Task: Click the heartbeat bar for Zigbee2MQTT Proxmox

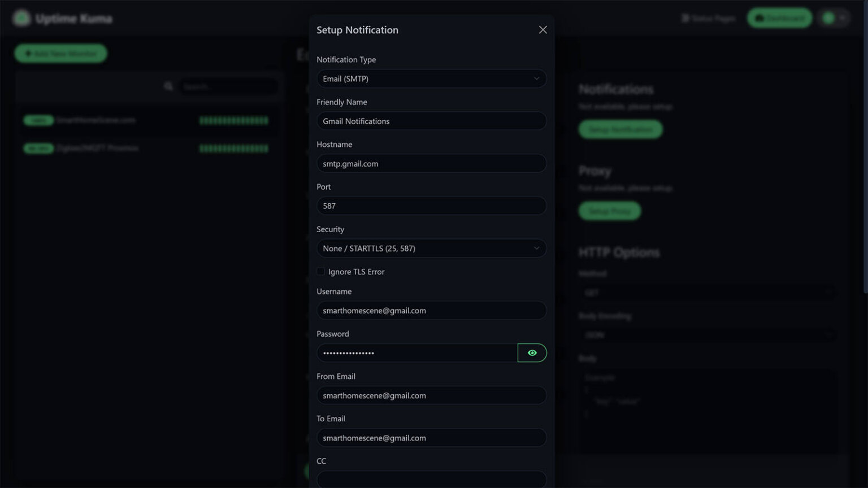Action: coord(234,148)
